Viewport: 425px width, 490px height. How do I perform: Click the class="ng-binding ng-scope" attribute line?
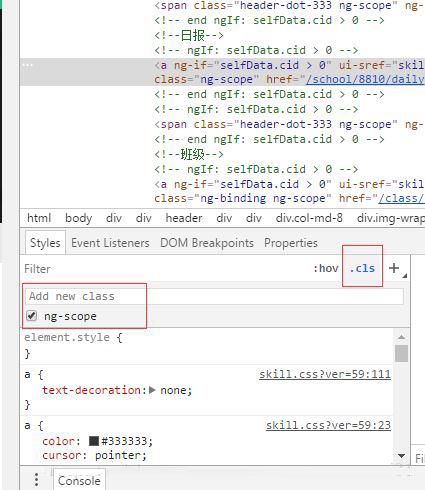click(x=243, y=199)
